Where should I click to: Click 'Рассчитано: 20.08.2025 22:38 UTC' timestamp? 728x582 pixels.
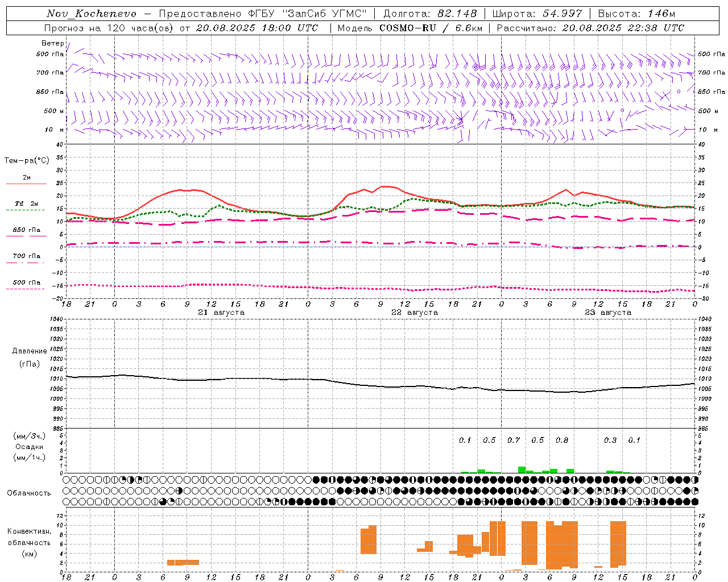tap(590, 28)
